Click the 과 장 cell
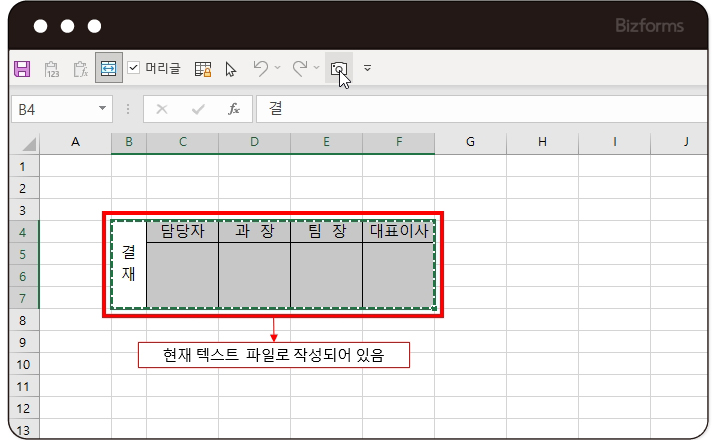 coord(254,231)
